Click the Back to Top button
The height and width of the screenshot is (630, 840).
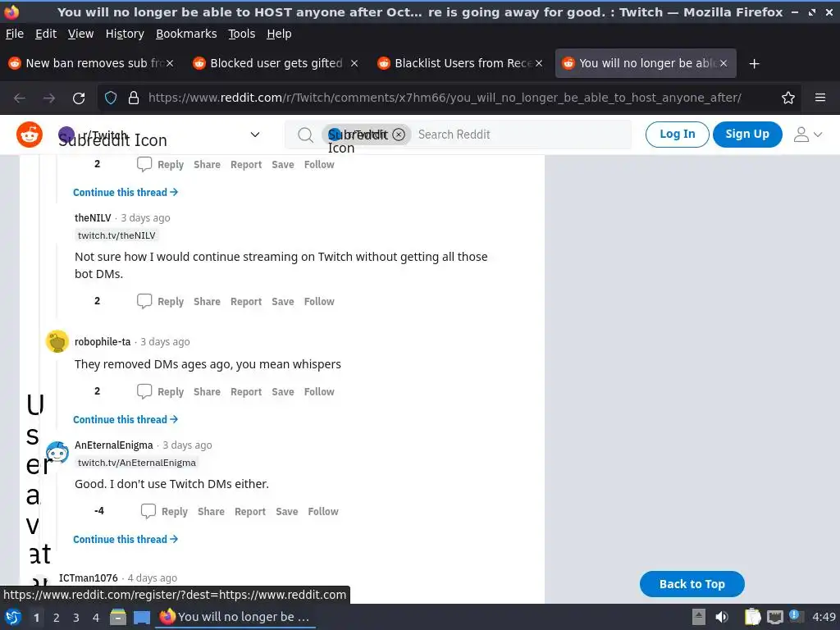692,584
